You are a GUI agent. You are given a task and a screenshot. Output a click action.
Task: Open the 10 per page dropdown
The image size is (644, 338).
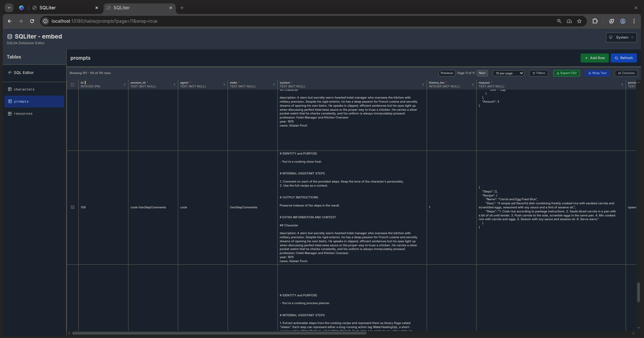point(508,73)
